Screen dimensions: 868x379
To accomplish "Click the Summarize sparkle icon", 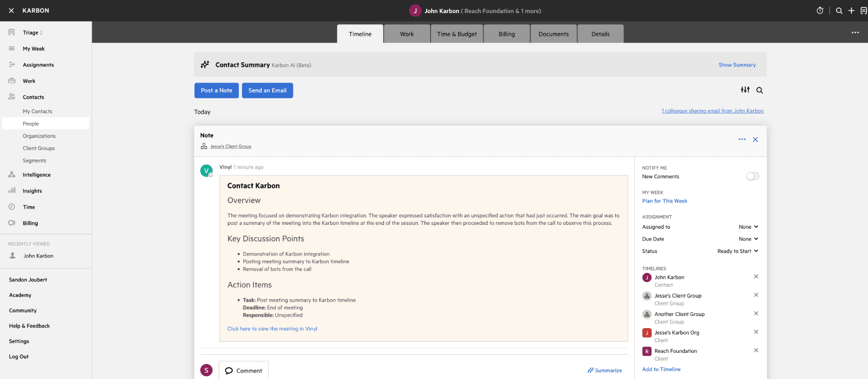I will (590, 370).
